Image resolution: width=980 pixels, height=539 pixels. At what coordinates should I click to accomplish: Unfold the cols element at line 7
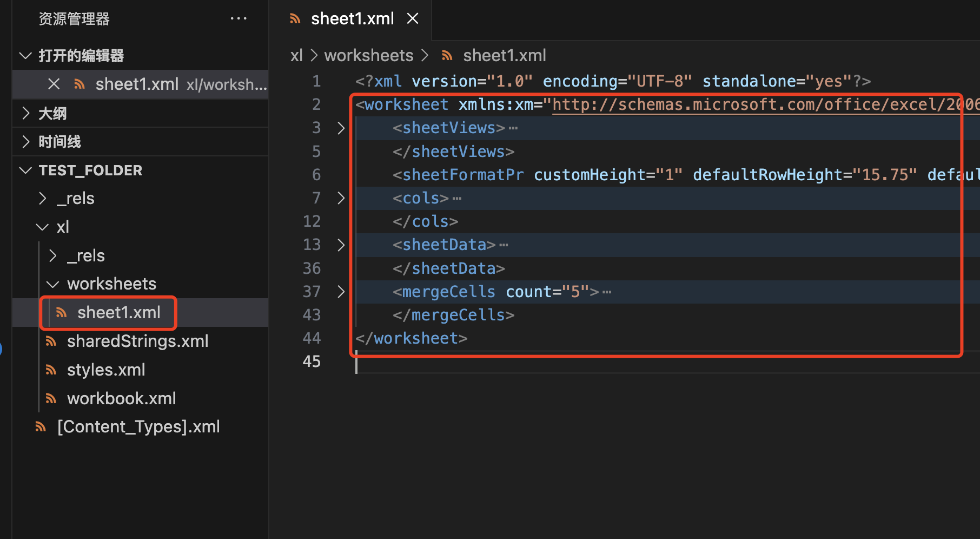tap(341, 198)
